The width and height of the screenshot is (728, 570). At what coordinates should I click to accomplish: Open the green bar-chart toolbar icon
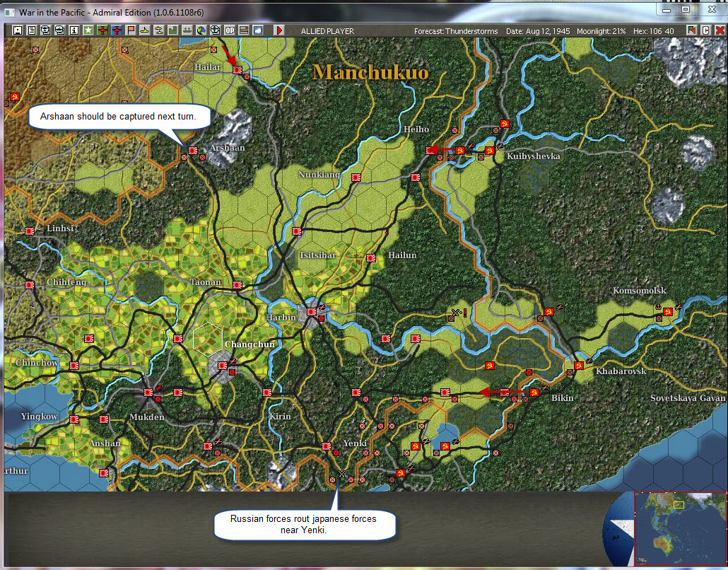tap(173, 30)
